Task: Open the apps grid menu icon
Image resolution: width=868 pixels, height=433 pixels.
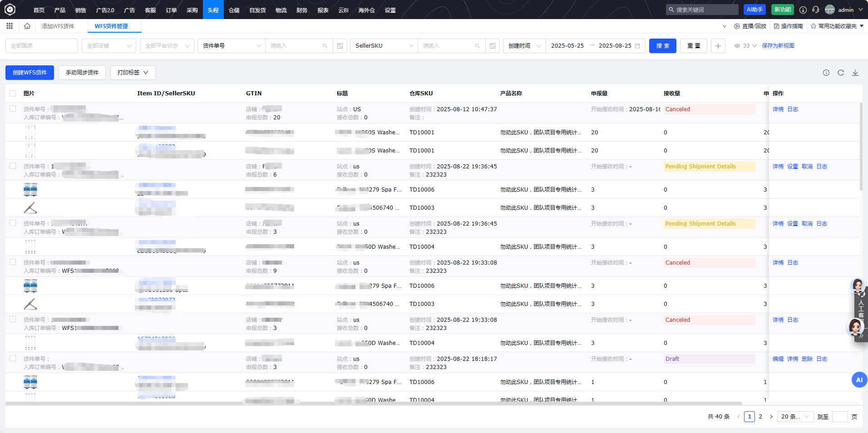Action: pos(10,26)
